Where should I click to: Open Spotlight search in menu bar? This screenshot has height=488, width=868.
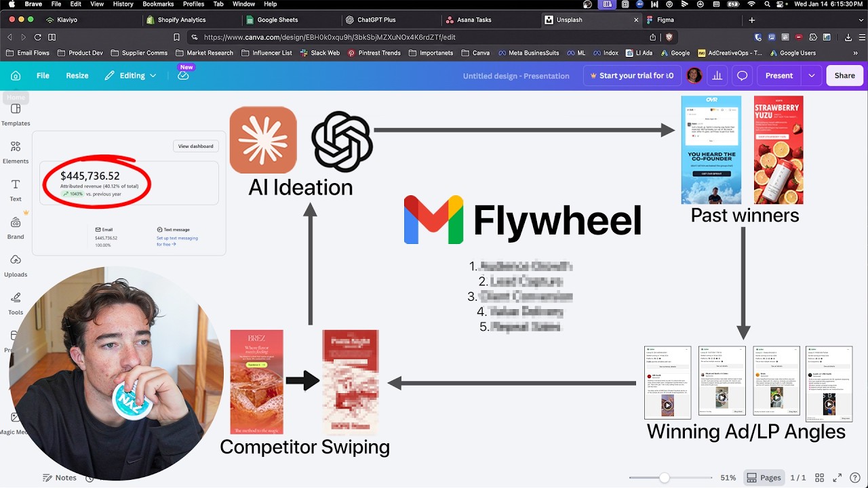(768, 4)
